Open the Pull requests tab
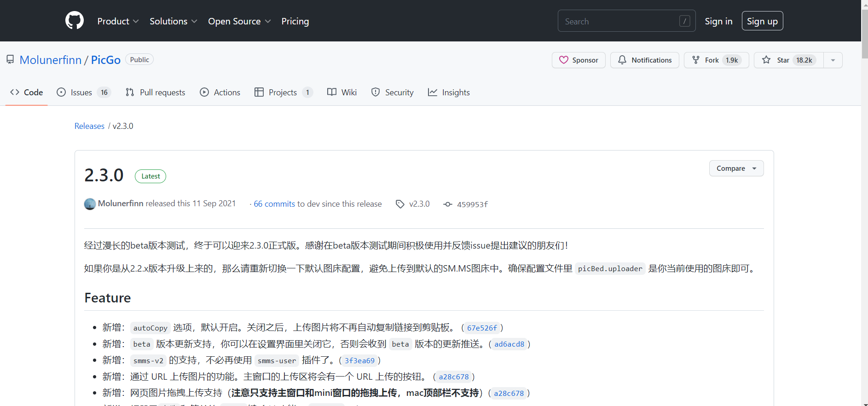The height and width of the screenshot is (406, 868). click(155, 93)
